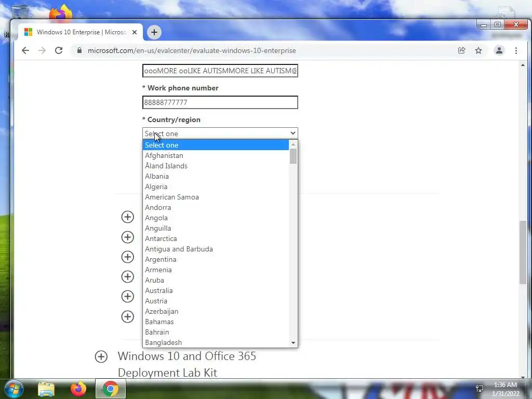
Task: Expand the Windows 10 and Office 365 section
Action: tap(101, 356)
